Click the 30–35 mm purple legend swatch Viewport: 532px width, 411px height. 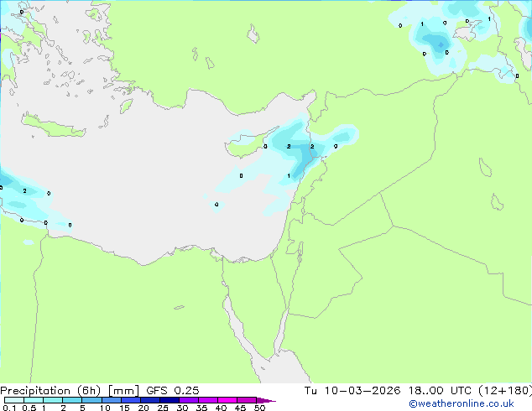pos(189,400)
